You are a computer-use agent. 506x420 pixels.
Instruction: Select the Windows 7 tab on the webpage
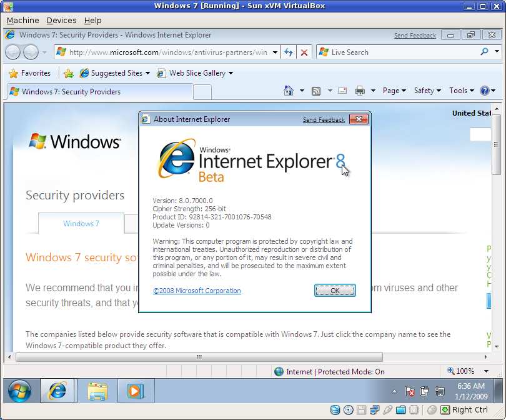[x=81, y=224]
